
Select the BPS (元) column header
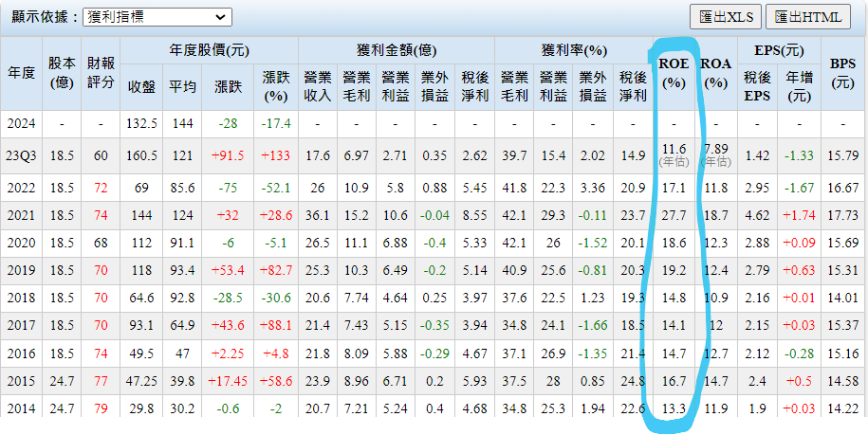(841, 73)
